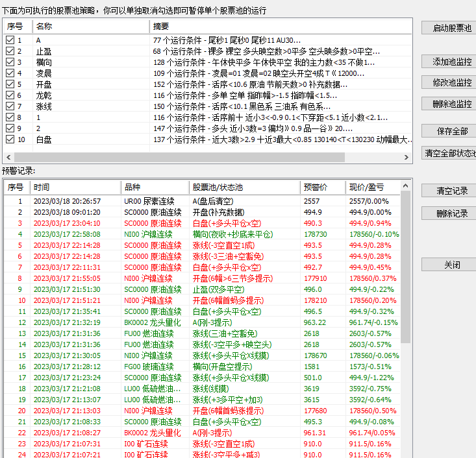Image resolution: width=476 pixels, height=458 pixels.
Task: Toggle the 白盘 strategy checkbox
Action: coord(10,139)
